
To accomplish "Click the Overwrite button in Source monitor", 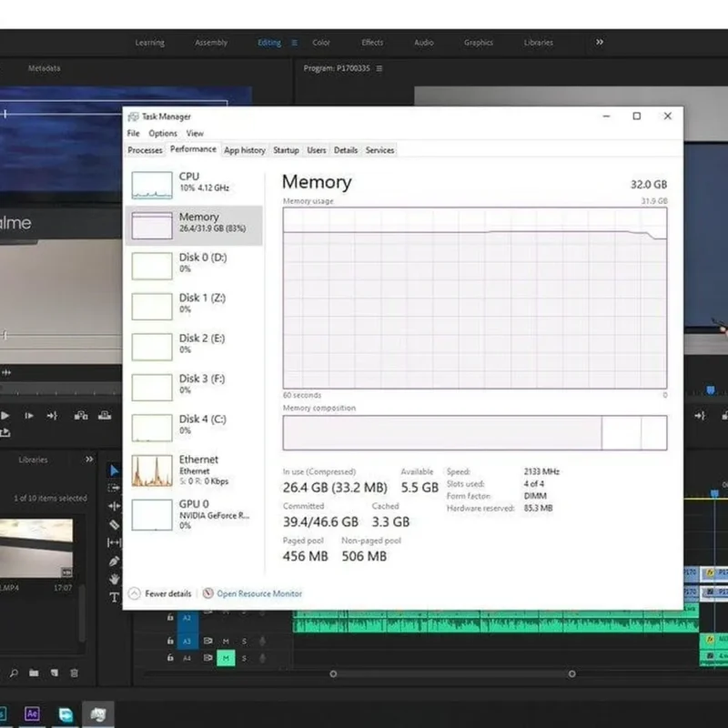I will (105, 416).
